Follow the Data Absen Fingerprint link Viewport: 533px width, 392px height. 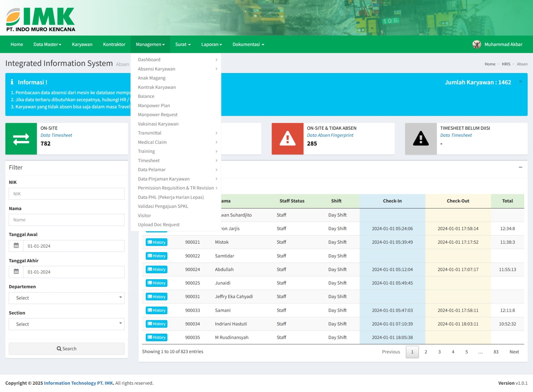point(330,135)
